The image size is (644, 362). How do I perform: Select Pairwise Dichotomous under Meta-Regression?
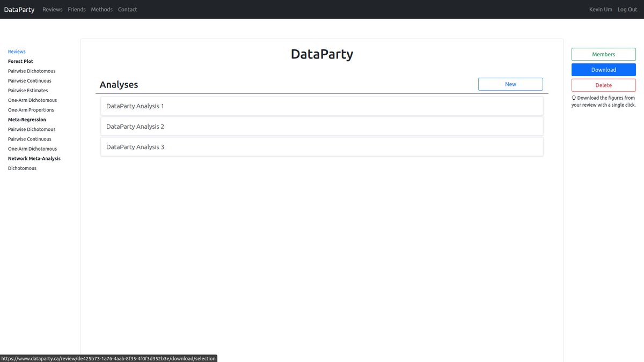point(32,129)
